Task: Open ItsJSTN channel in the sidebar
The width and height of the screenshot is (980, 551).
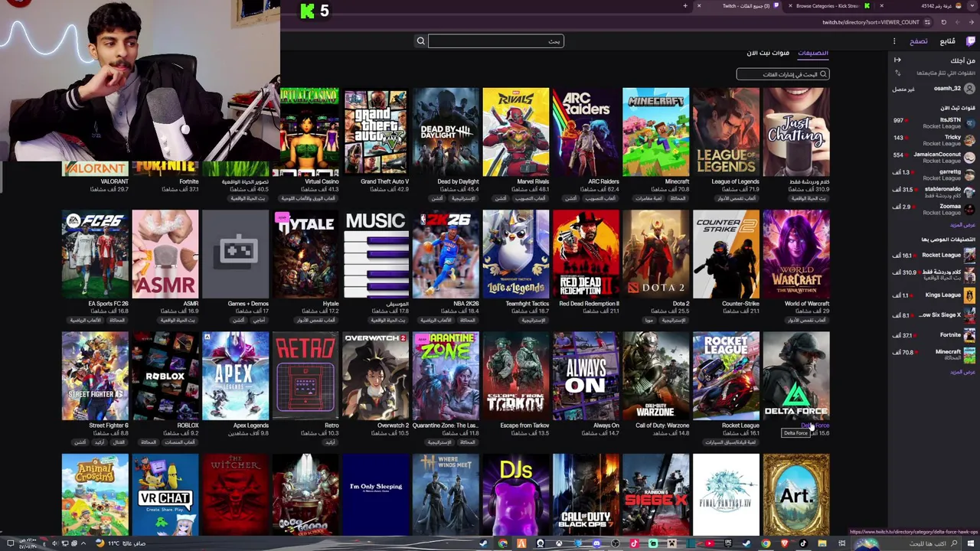Action: pos(934,122)
